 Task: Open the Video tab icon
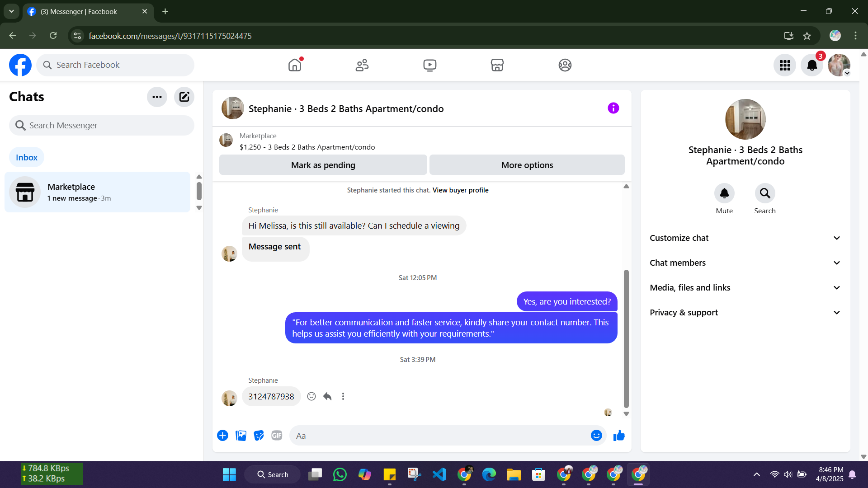pyautogui.click(x=429, y=65)
